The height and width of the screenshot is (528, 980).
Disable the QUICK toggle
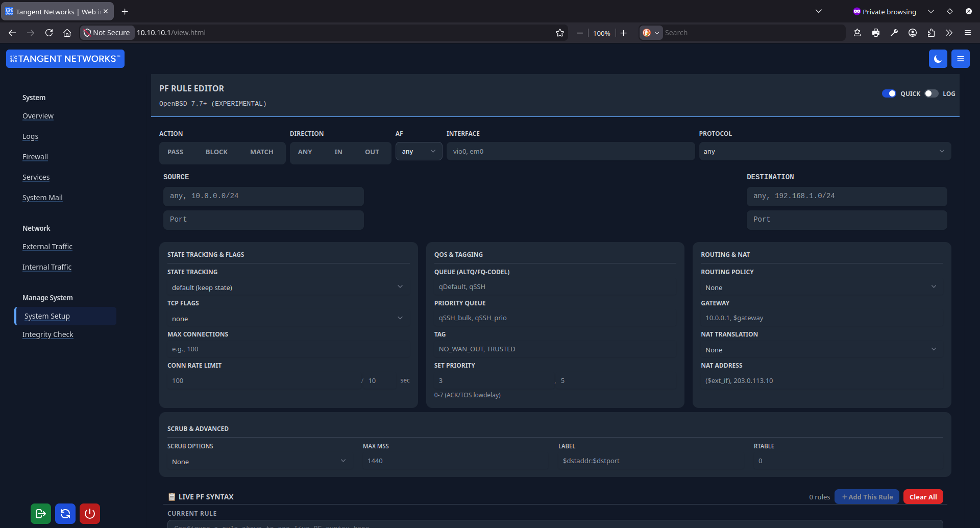[x=890, y=93]
